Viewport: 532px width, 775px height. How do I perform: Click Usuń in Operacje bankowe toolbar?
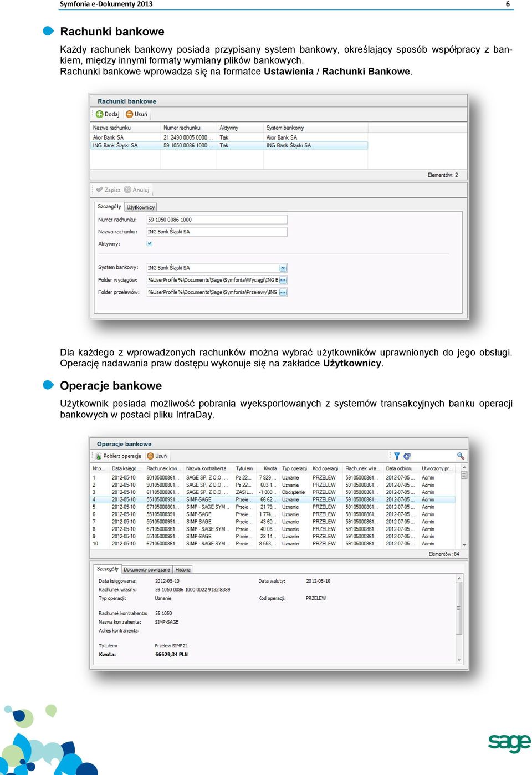click(x=157, y=456)
